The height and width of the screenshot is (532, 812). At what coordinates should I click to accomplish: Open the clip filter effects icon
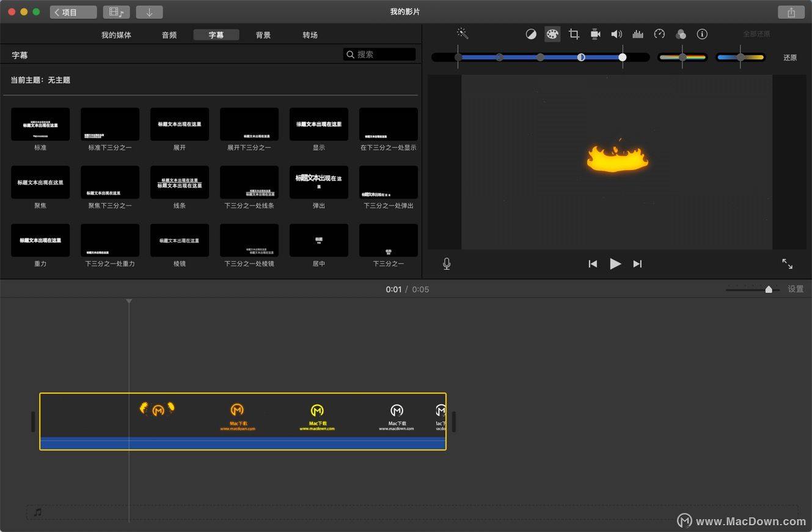point(681,34)
